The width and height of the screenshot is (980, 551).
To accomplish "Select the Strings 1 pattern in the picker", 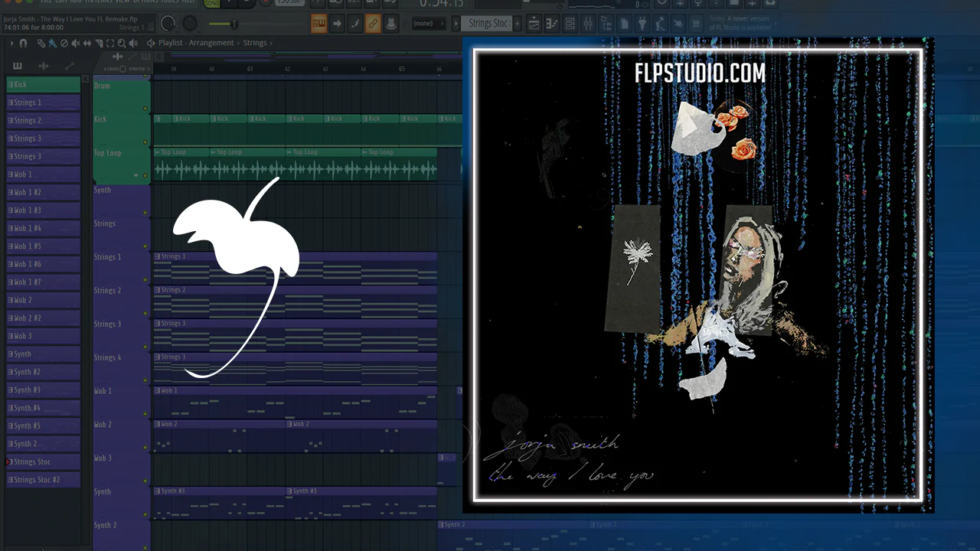I will tap(44, 103).
